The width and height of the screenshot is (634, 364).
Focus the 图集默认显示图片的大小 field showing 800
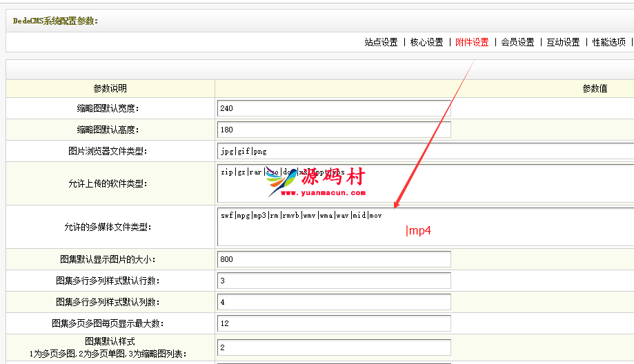click(333, 259)
